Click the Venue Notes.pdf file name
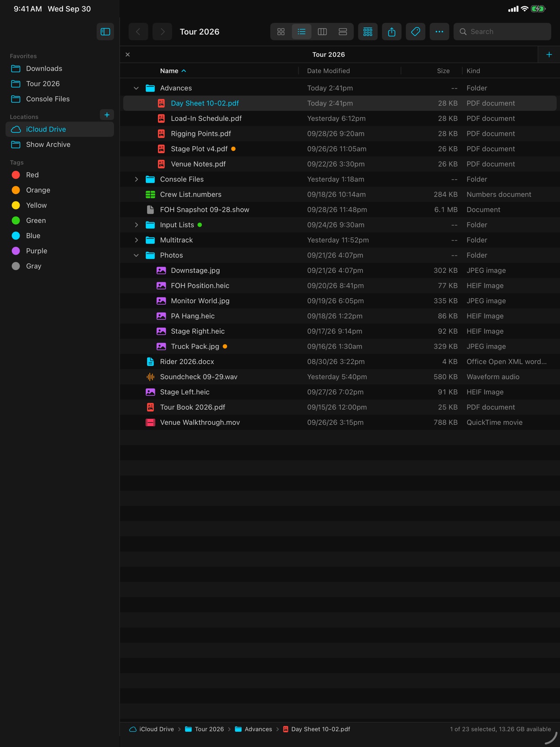This screenshot has width=560, height=747. (x=198, y=164)
